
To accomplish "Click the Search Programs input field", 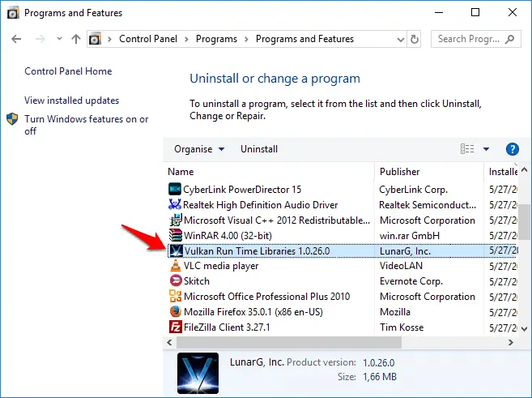I will [475, 39].
